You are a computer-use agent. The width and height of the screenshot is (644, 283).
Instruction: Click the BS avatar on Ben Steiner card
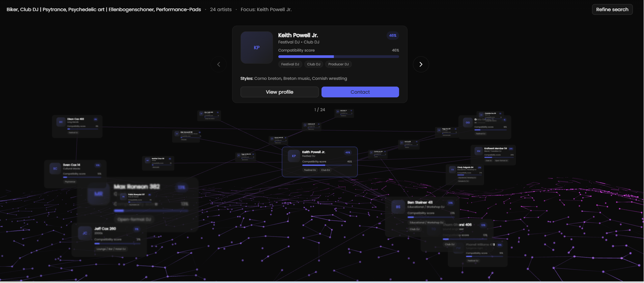(x=398, y=207)
